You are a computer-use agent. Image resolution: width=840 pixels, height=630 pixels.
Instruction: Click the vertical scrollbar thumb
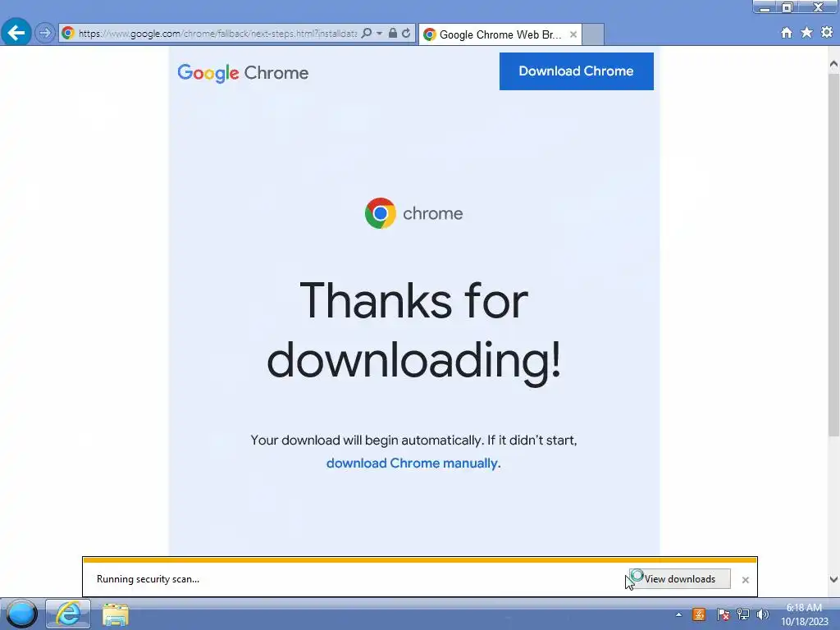click(x=833, y=254)
